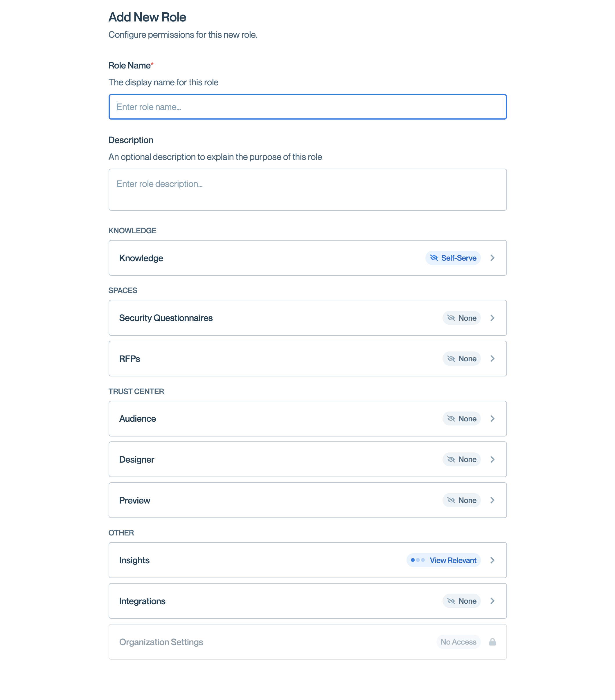Click the three-dot level icon for Insights
615x700 pixels.
click(418, 560)
